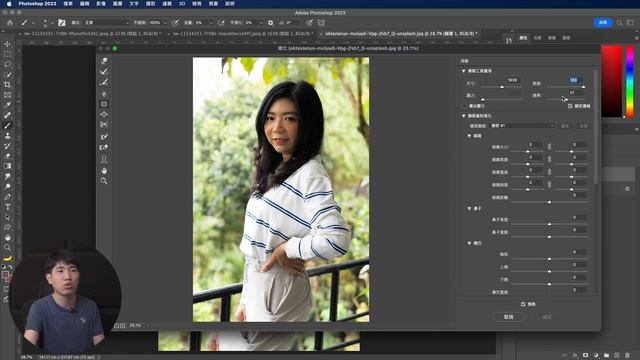The height and width of the screenshot is (360, 640).
Task: Select Liquify Twirl Clockwise tool
Action: click(104, 93)
